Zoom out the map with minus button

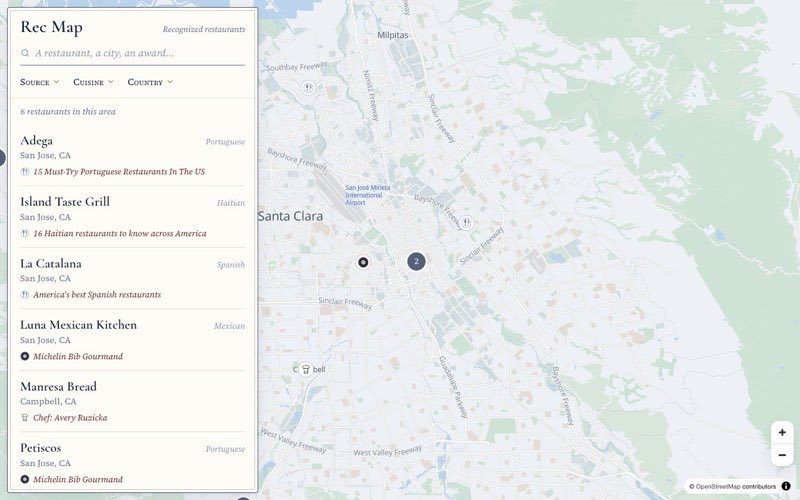pos(782,455)
